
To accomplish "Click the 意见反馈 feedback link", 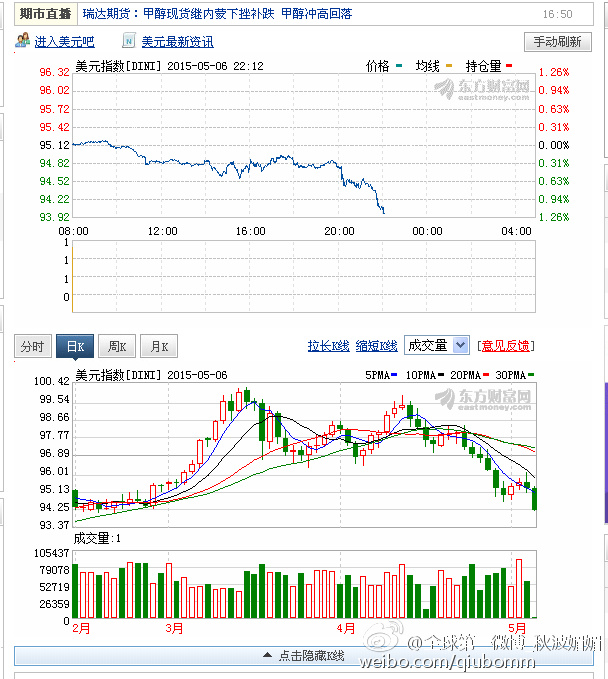I will (x=505, y=346).
